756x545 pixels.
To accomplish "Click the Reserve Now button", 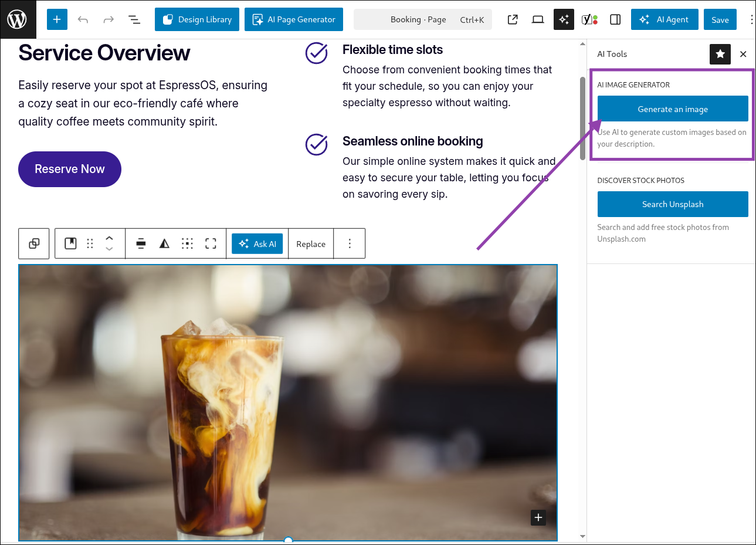I will tap(70, 169).
